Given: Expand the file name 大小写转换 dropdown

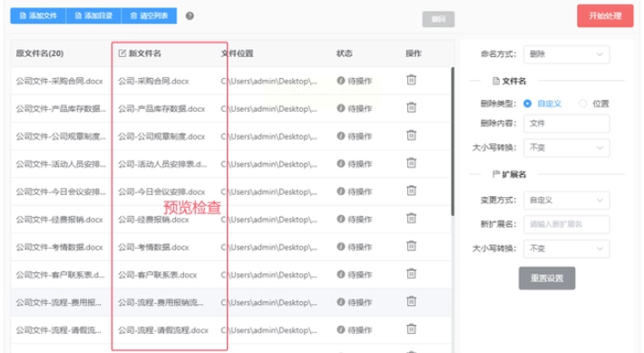Looking at the screenshot, I should [x=566, y=148].
